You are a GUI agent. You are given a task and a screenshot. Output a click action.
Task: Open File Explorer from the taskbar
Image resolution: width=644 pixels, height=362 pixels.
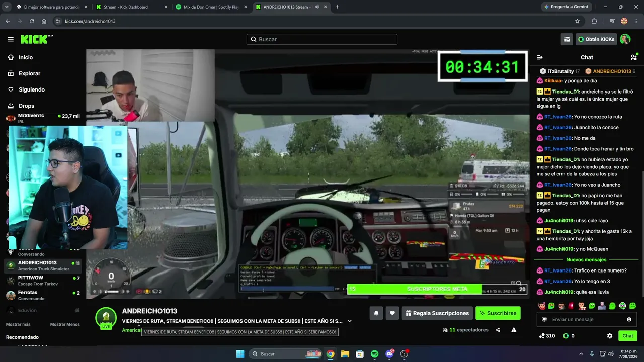click(345, 354)
